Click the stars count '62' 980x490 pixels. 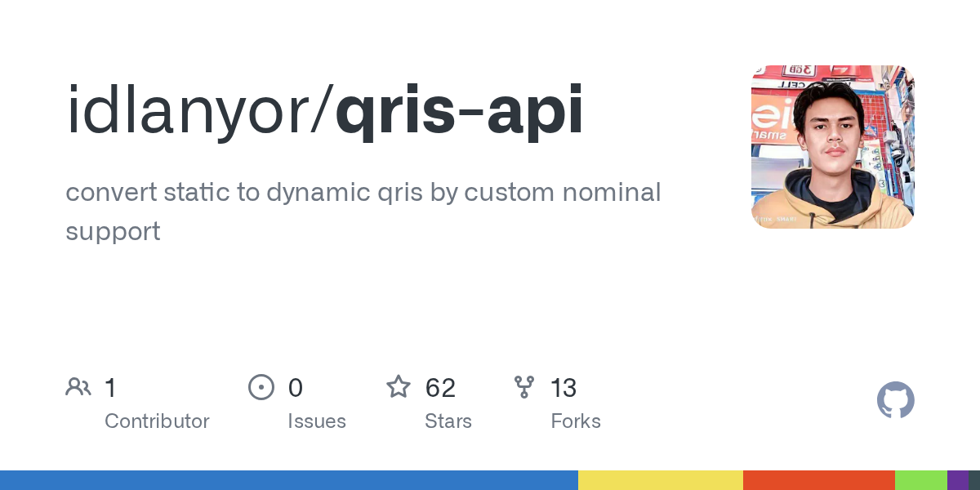point(440,387)
